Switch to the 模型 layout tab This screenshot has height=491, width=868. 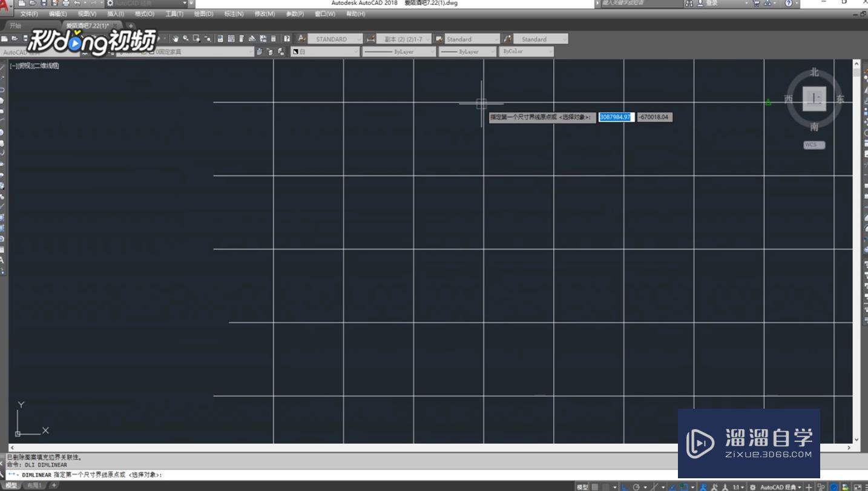tap(12, 486)
